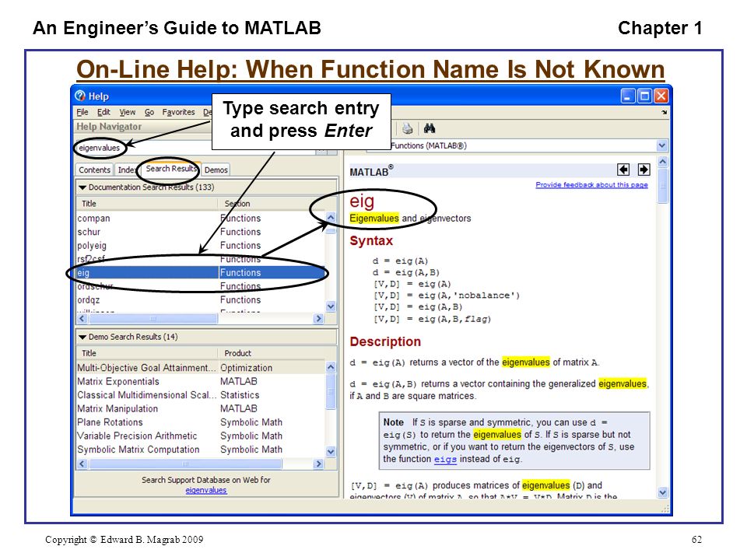Select the eig result row
The width and height of the screenshot is (747, 560).
point(200,273)
